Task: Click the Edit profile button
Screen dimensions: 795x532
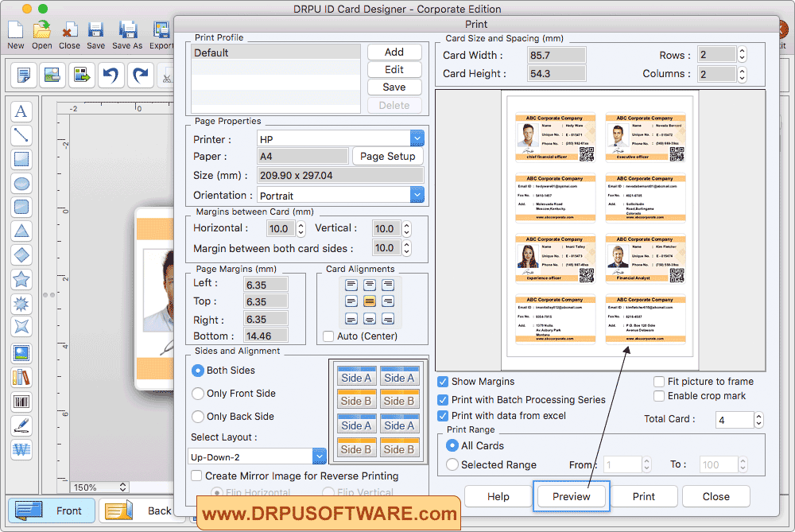Action: tap(394, 69)
